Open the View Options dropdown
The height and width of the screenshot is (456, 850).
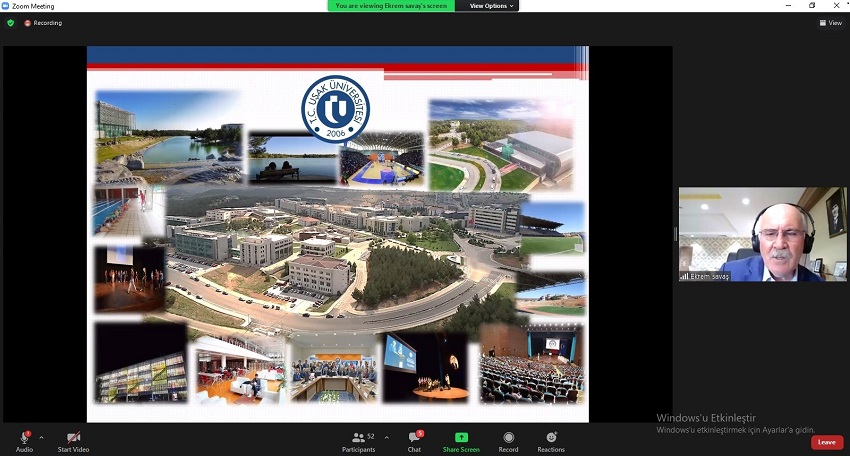tap(491, 6)
